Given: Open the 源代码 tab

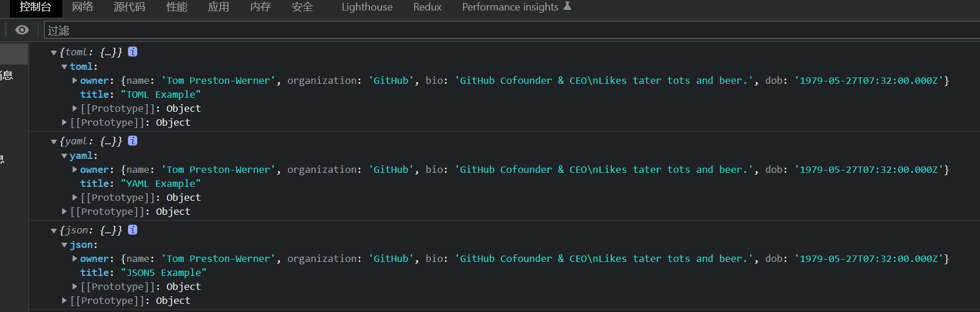Looking at the screenshot, I should 129,7.
